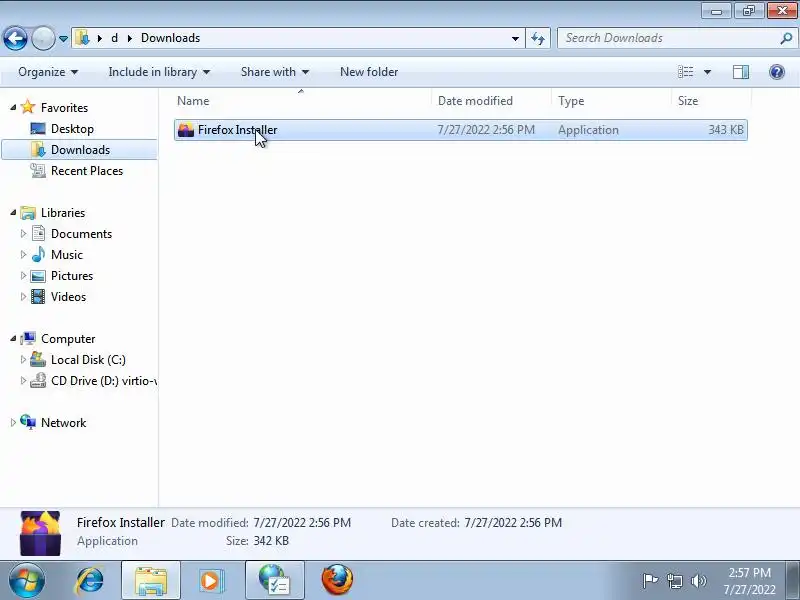Expand the Videos library

coord(23,296)
